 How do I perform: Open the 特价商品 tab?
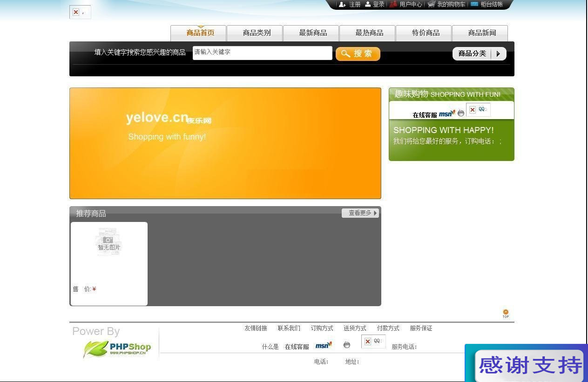(424, 33)
